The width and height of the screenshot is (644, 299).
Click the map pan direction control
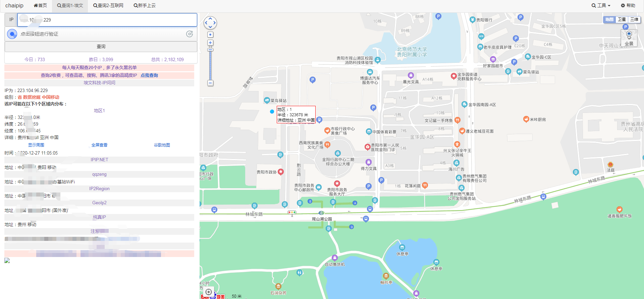click(210, 23)
